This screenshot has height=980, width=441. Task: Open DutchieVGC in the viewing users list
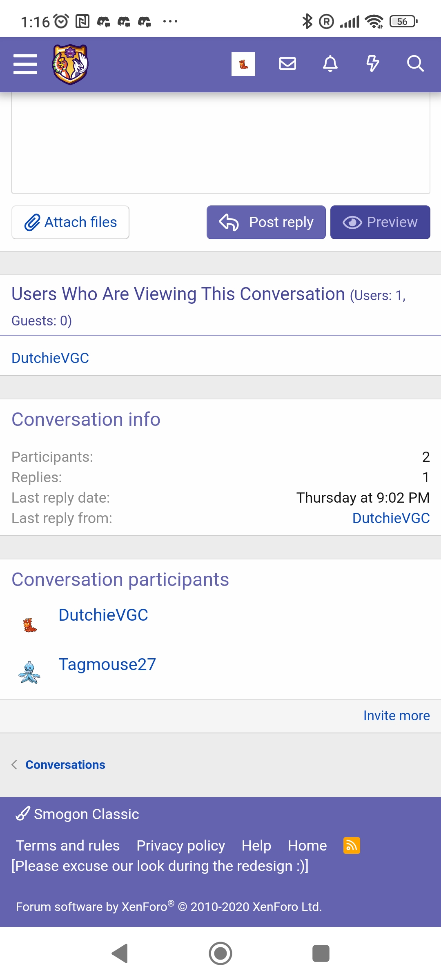click(50, 358)
